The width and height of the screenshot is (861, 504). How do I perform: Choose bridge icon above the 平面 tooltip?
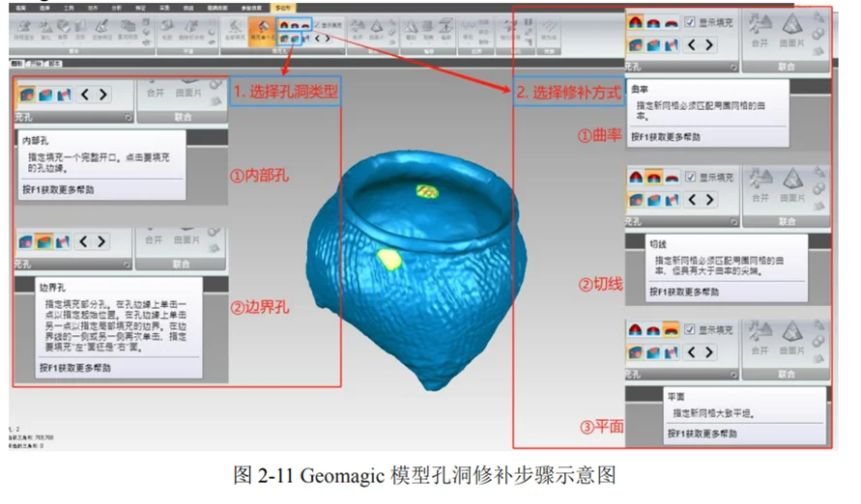pyautogui.click(x=671, y=352)
